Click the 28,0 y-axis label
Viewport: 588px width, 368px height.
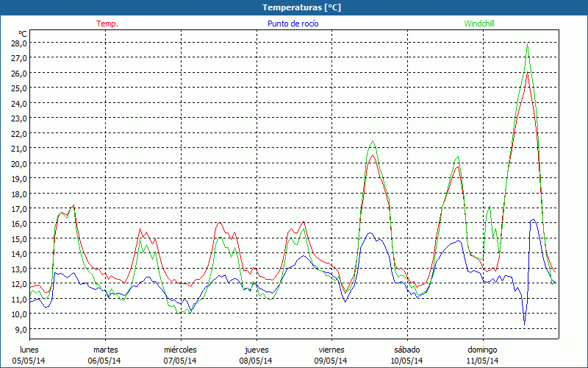[19, 43]
